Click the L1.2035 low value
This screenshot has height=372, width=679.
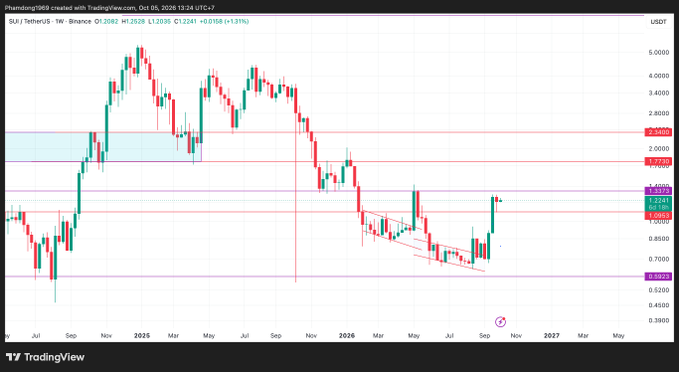click(160, 21)
